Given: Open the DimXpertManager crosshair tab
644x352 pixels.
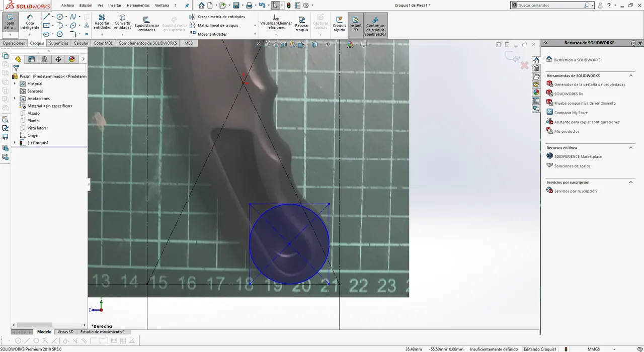Looking at the screenshot, I should tap(58, 59).
